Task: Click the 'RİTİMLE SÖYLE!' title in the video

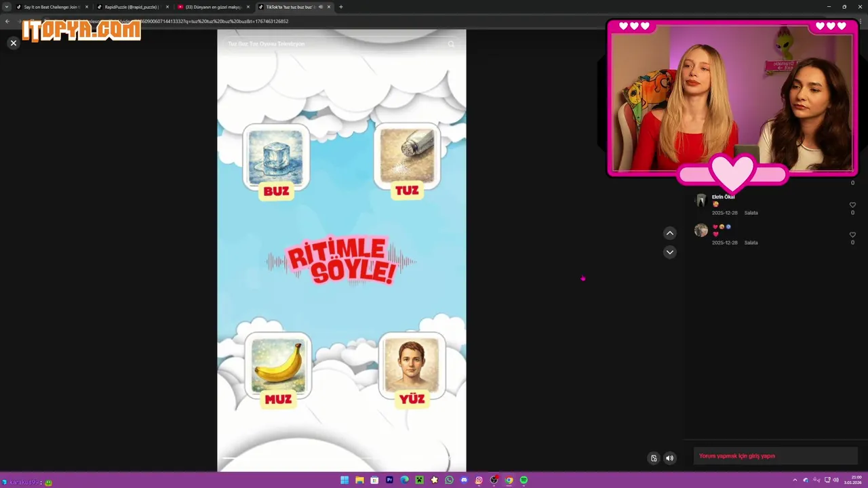Action: (x=340, y=261)
